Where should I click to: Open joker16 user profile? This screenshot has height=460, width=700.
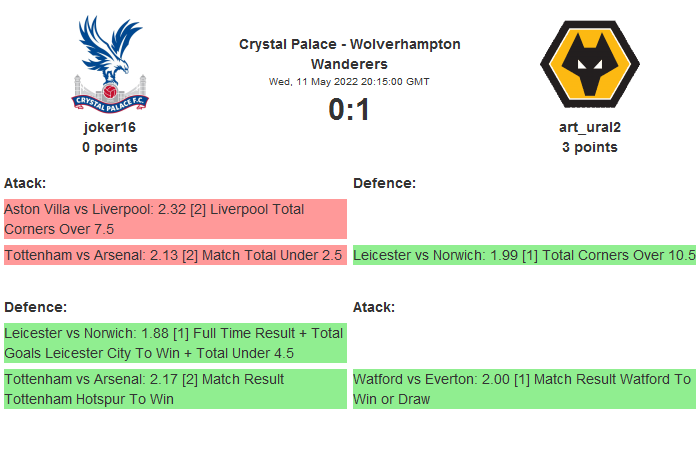point(110,127)
